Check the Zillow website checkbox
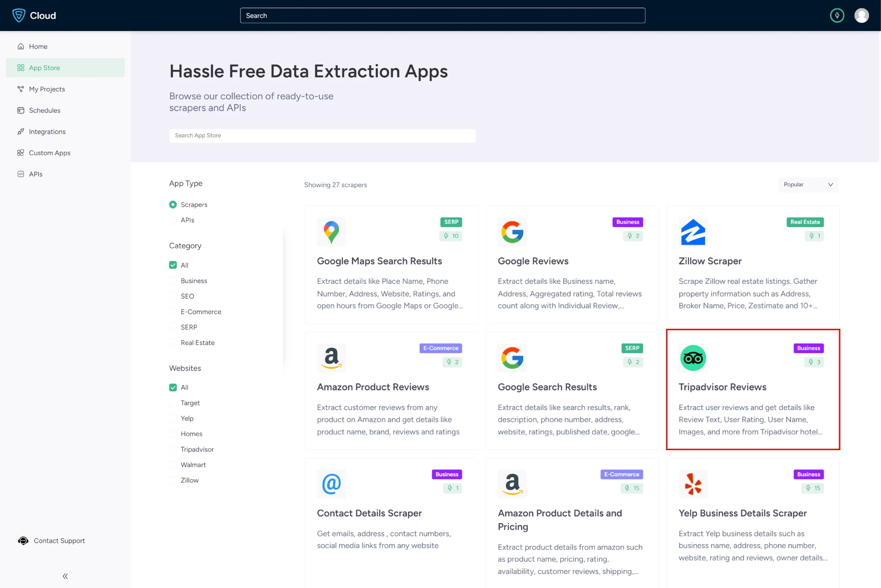The width and height of the screenshot is (881, 588). coord(172,480)
